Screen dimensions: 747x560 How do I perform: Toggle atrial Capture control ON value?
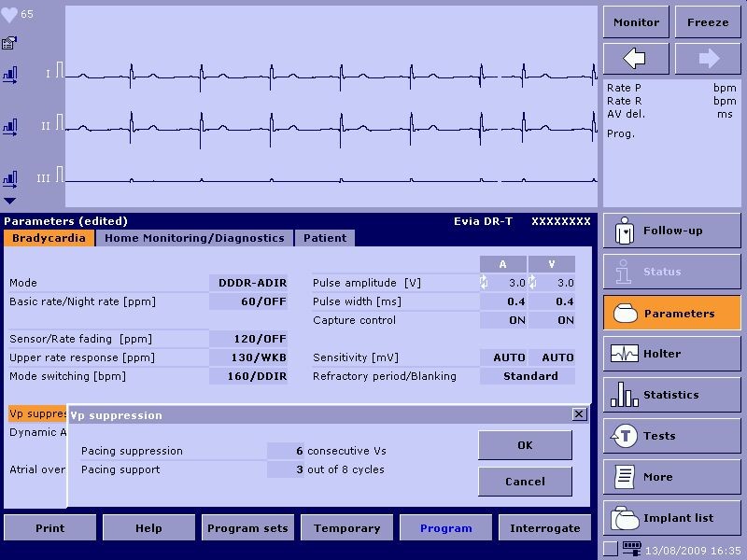[x=503, y=320]
